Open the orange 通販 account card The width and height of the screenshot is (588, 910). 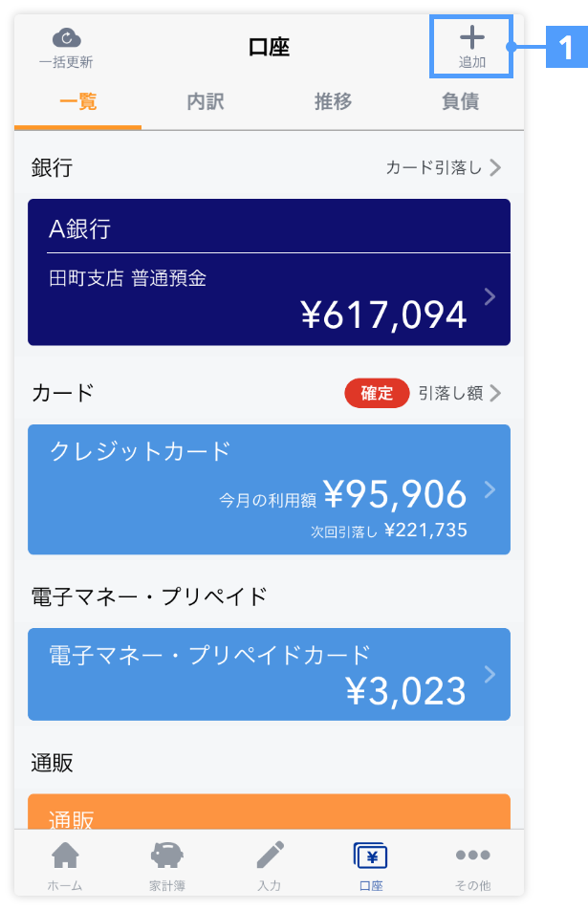coord(270,812)
